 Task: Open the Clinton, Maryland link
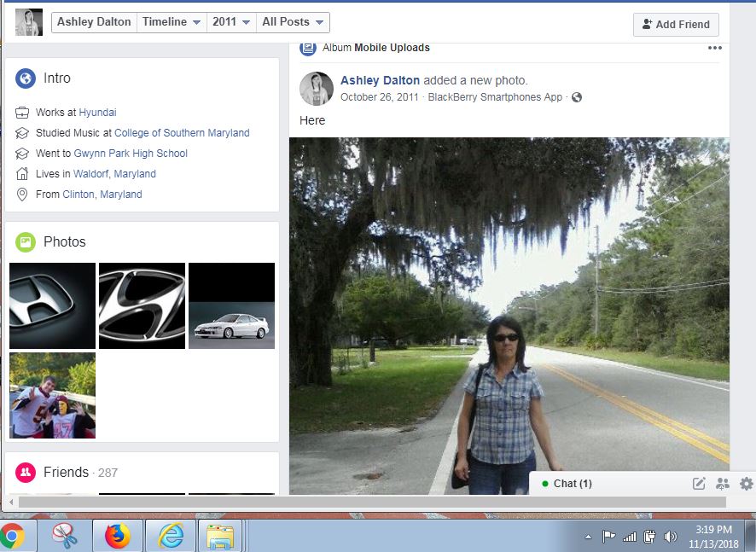pos(102,195)
